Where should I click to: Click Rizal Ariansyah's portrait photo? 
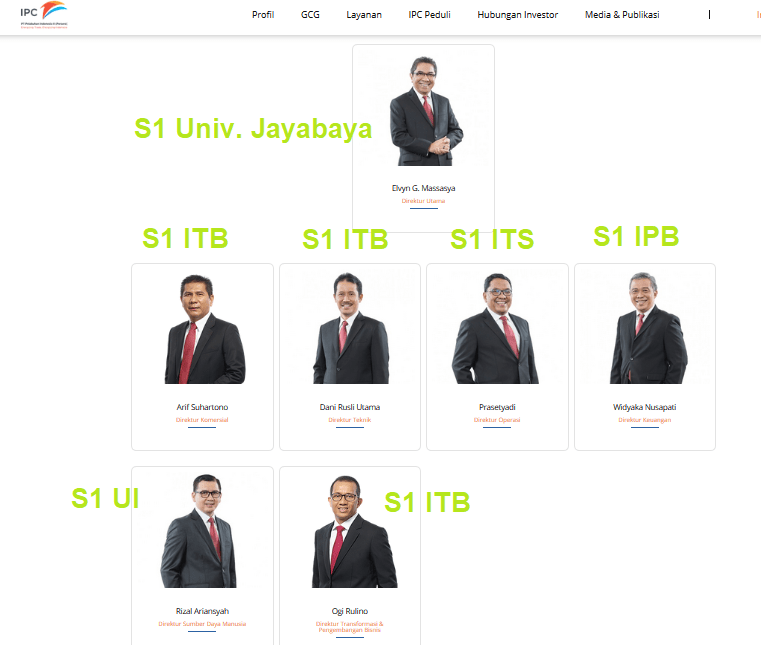(199, 531)
